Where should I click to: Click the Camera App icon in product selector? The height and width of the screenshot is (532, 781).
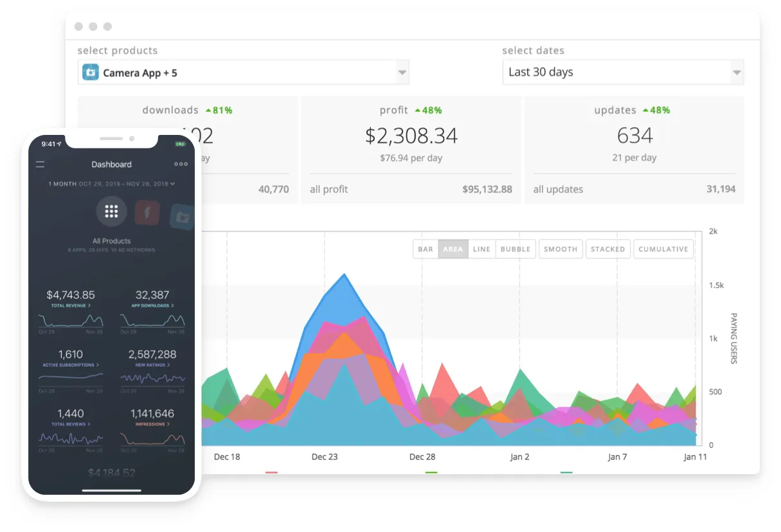[91, 73]
